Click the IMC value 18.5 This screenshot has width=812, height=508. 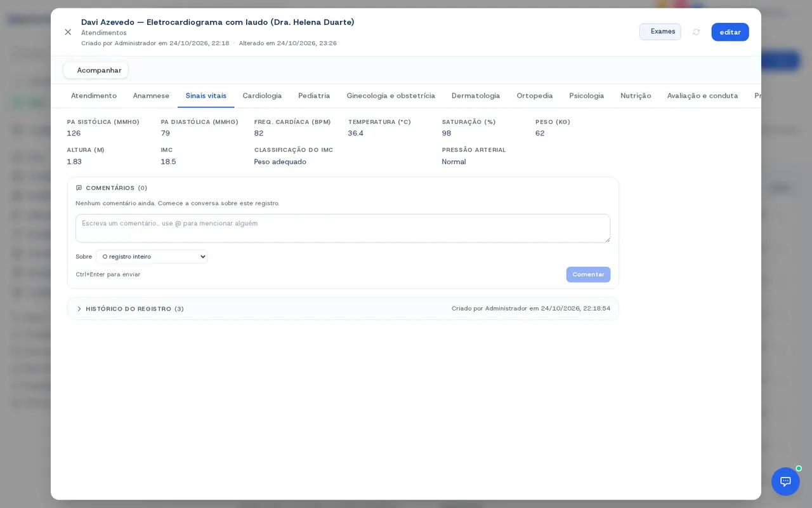(x=168, y=162)
